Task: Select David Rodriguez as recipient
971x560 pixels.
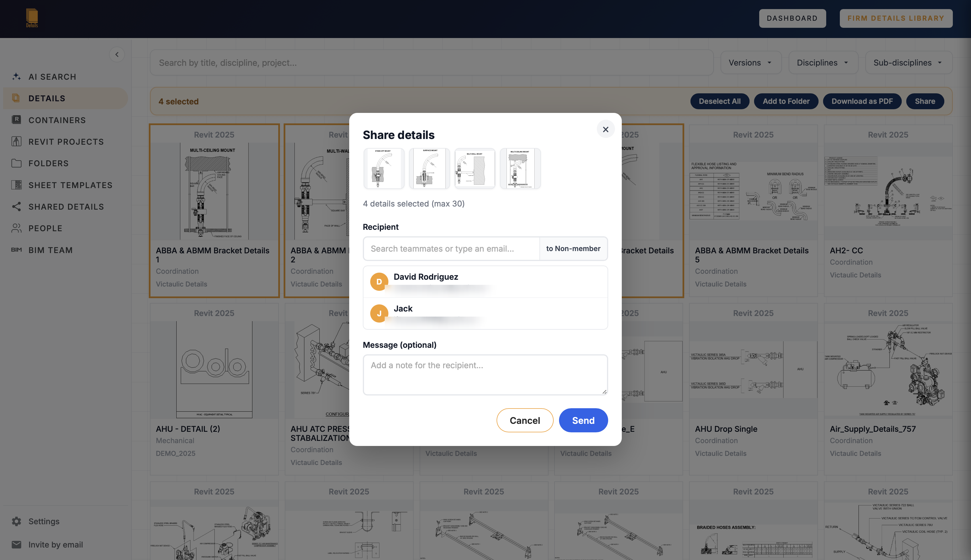Action: pyautogui.click(x=485, y=281)
